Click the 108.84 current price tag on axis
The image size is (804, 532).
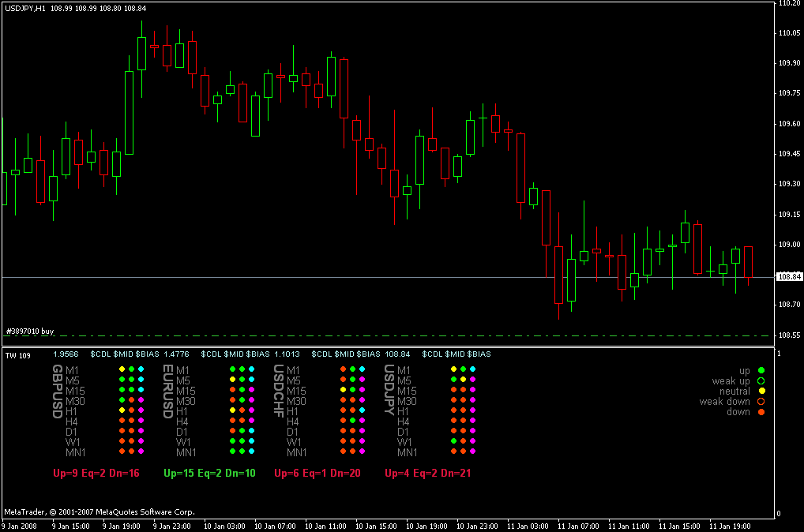[789, 277]
